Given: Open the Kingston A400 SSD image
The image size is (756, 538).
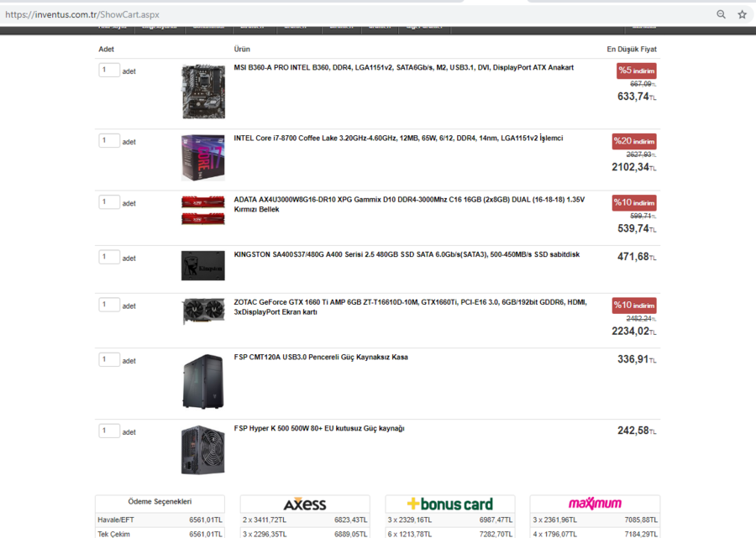Looking at the screenshot, I should pyautogui.click(x=203, y=265).
